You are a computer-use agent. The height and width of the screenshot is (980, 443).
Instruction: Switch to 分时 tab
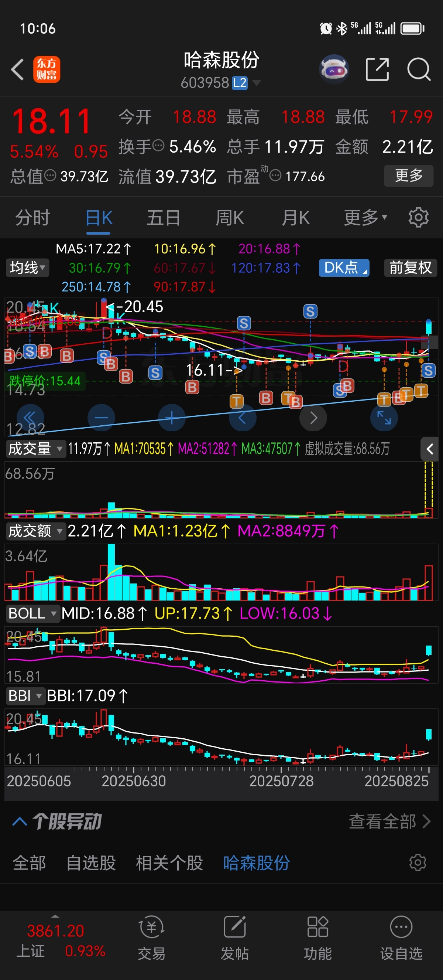pos(33,218)
